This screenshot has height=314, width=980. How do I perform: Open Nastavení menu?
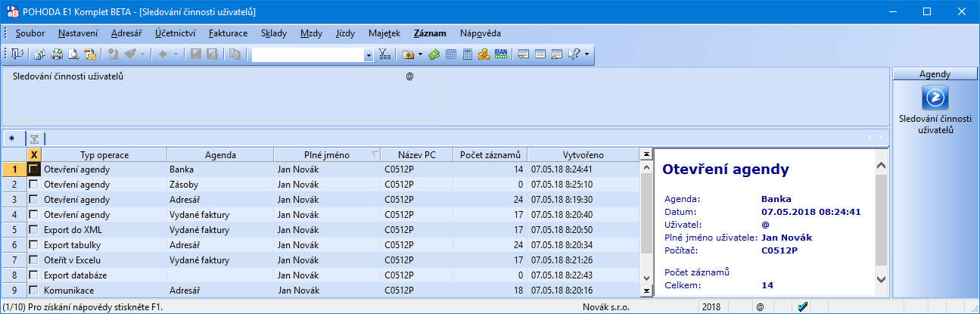point(78,33)
